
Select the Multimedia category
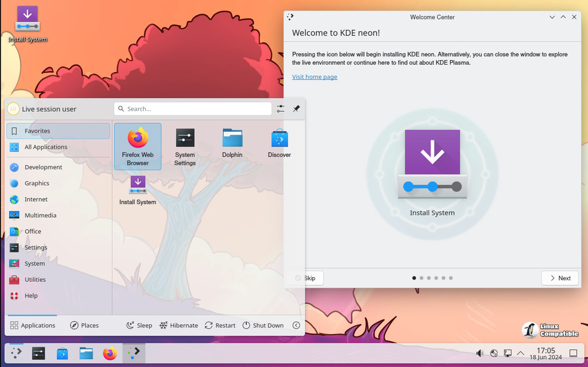[40, 215]
